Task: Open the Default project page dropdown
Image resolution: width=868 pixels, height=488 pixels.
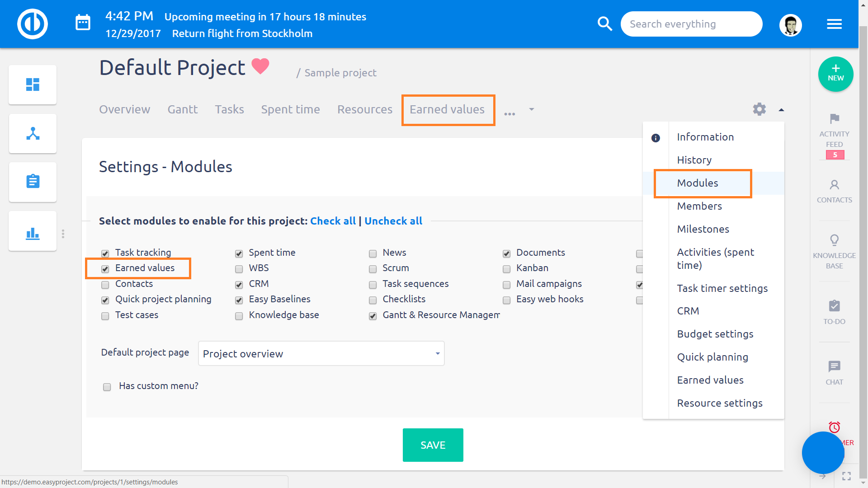Action: click(321, 353)
